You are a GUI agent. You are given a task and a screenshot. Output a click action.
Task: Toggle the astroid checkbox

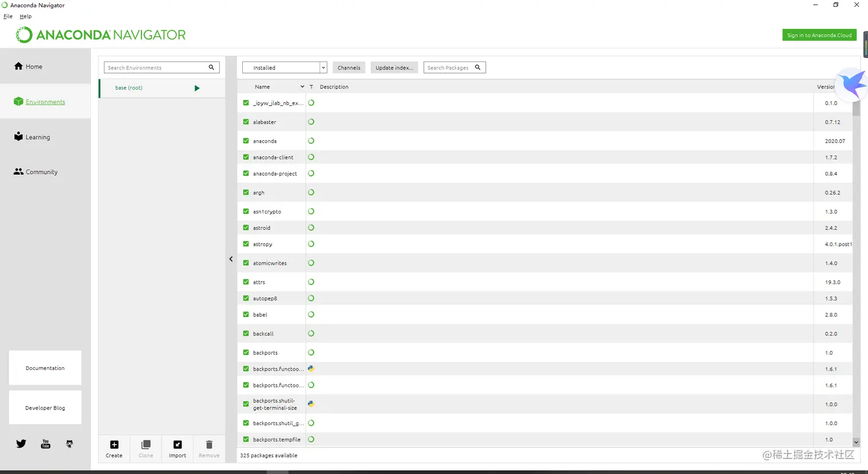(x=246, y=228)
